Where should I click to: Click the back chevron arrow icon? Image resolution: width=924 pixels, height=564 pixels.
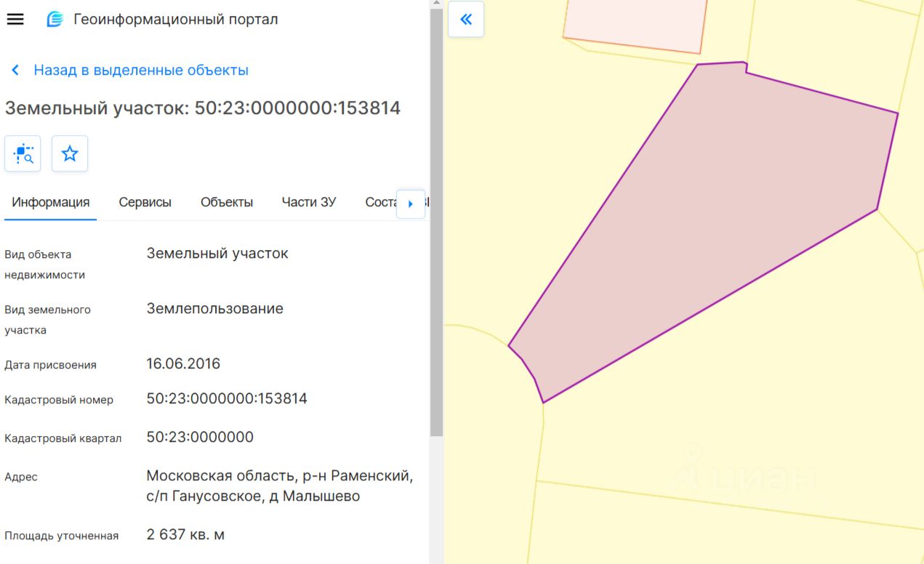point(15,70)
